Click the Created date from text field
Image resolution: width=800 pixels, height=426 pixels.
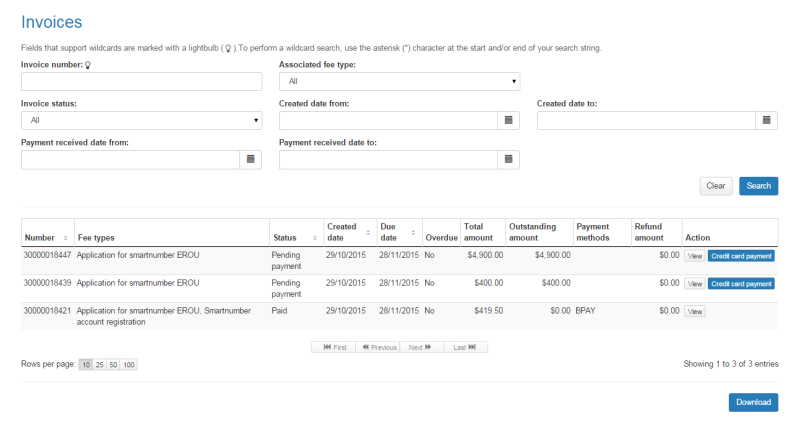coord(388,120)
